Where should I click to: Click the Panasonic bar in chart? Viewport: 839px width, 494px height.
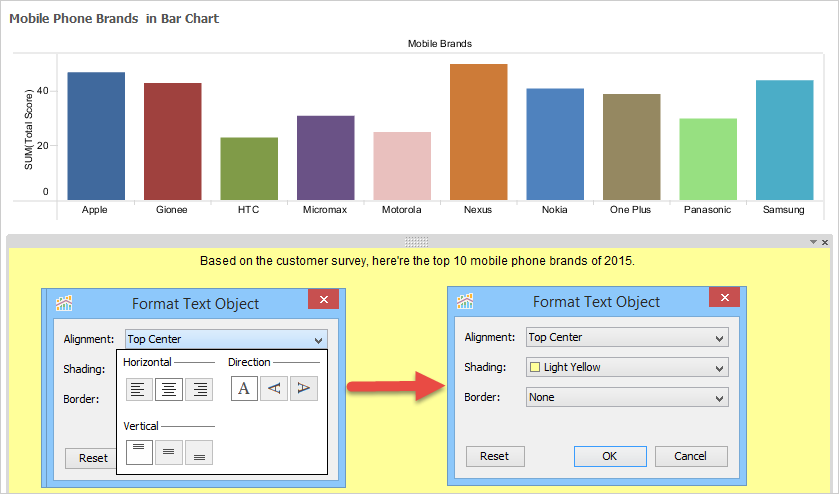(x=708, y=159)
